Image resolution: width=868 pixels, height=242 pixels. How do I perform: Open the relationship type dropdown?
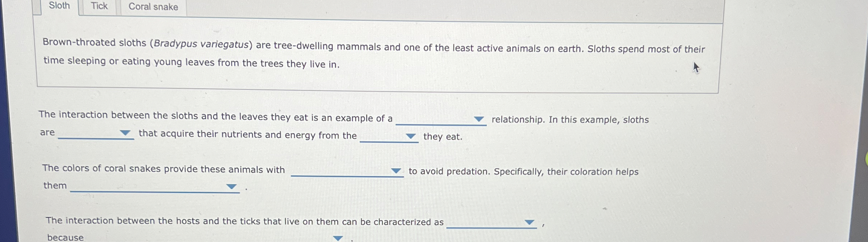point(479,119)
